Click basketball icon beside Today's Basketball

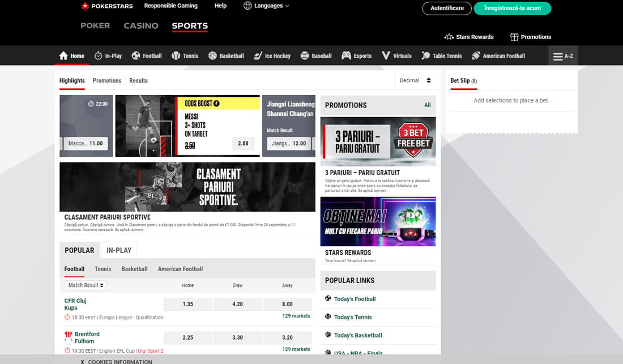point(328,335)
